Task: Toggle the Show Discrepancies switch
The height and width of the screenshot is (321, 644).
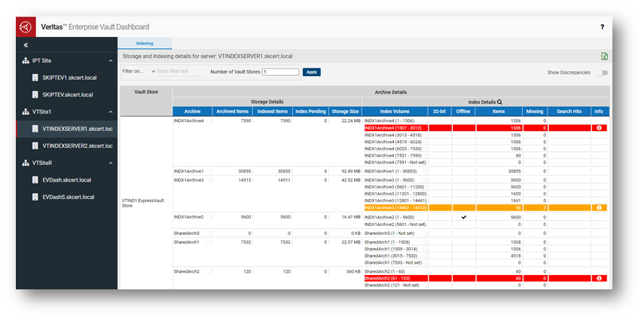Action: pos(603,73)
